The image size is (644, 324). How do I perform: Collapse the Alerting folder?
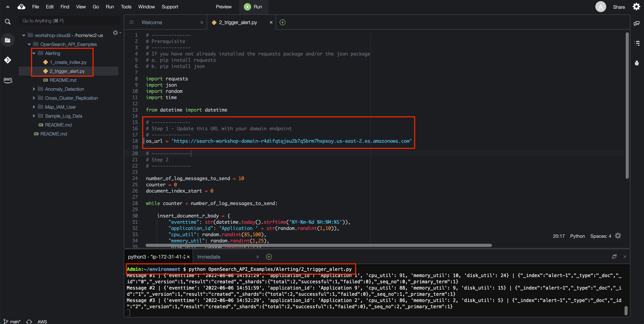pyautogui.click(x=34, y=53)
